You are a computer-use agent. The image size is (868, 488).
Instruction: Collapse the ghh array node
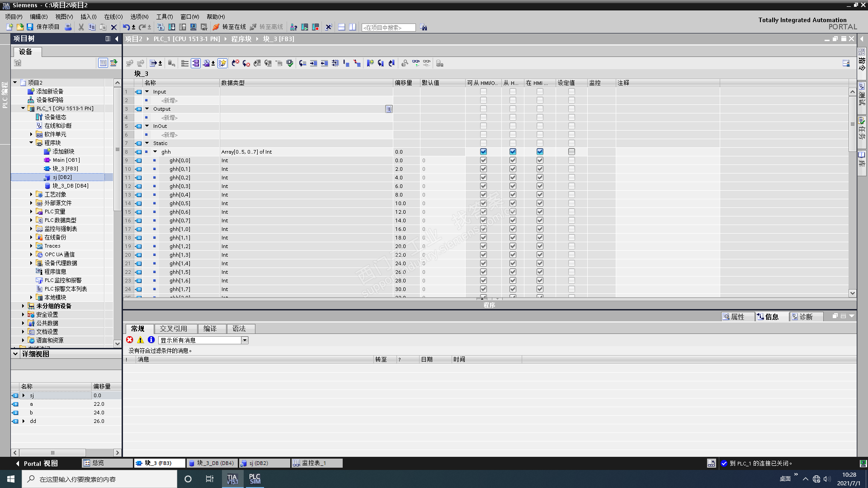155,152
